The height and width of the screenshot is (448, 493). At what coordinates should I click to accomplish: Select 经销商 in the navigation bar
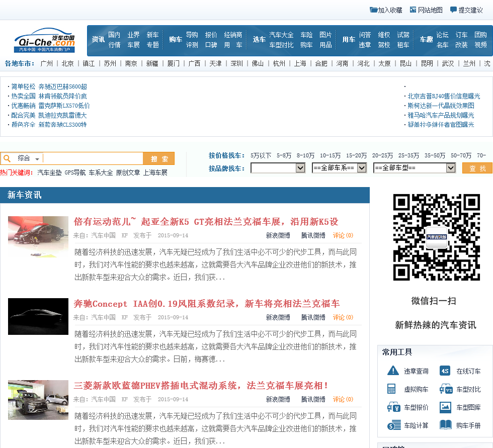[x=233, y=35]
